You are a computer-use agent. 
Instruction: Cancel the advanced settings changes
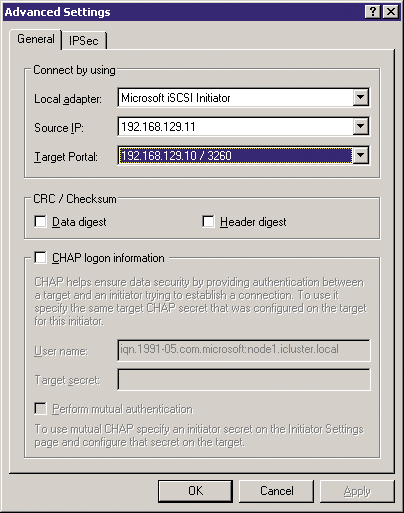click(277, 491)
